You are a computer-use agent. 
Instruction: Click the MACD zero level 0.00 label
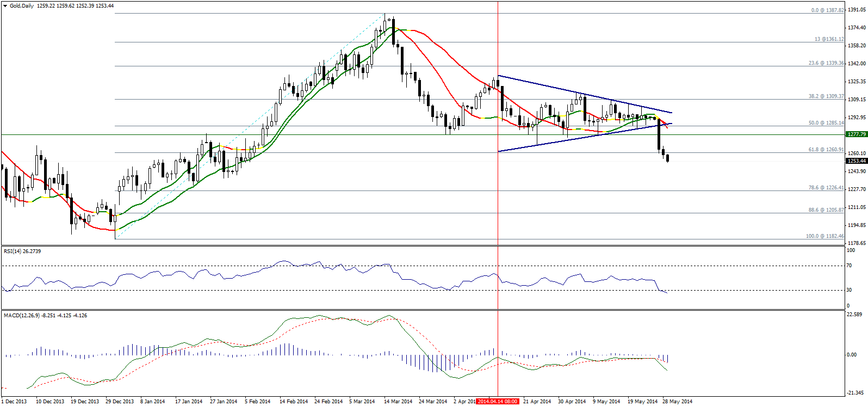[x=852, y=355]
